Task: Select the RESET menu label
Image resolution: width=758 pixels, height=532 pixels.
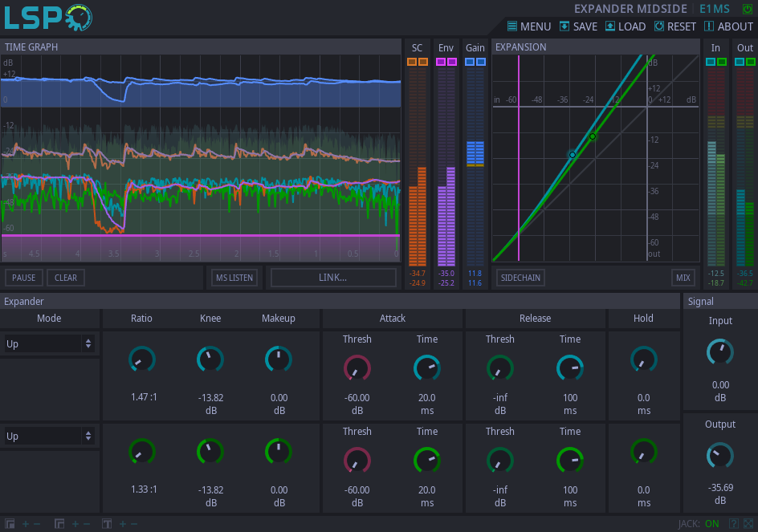Action: (x=682, y=26)
